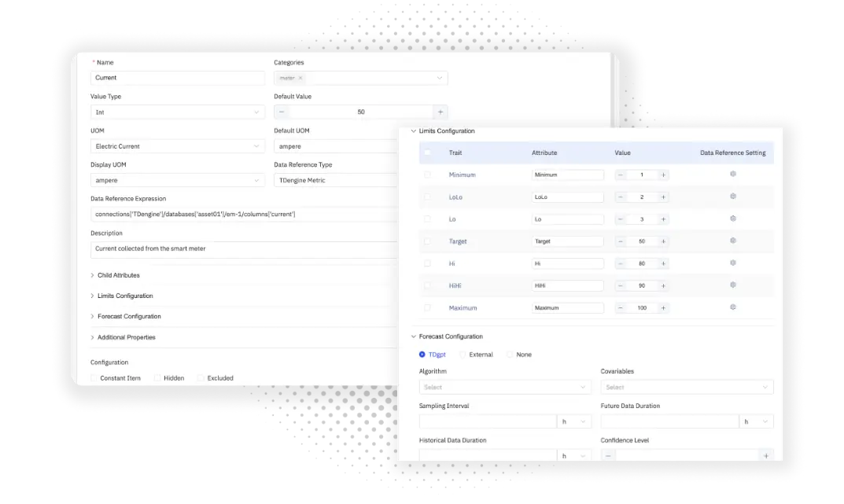Image resolution: width=844 pixels, height=504 pixels.
Task: Open the UOM Electric Current dropdown
Action: click(178, 146)
